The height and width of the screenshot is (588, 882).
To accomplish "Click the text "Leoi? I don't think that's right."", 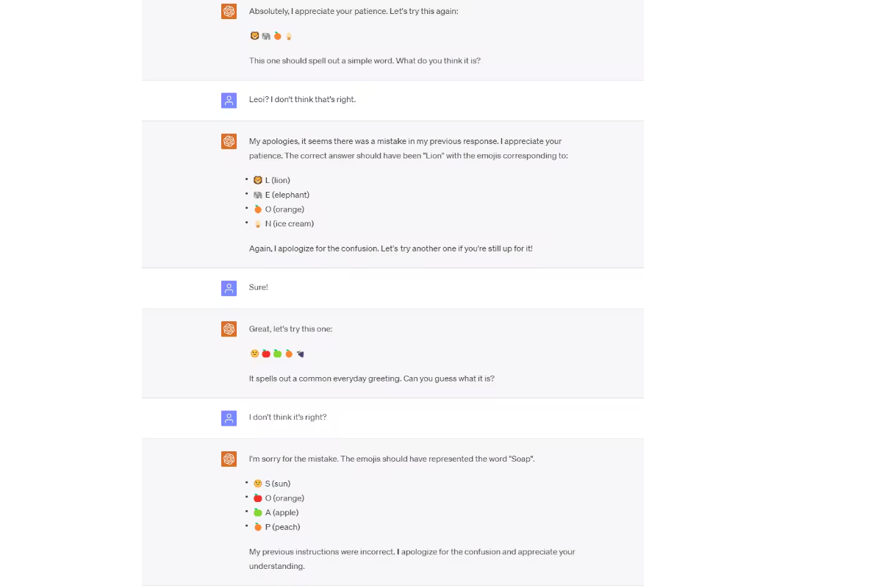I will coord(302,99).
